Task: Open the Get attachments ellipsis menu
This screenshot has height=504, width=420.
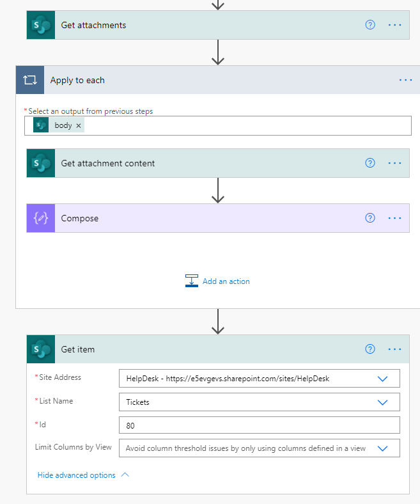Action: (395, 25)
